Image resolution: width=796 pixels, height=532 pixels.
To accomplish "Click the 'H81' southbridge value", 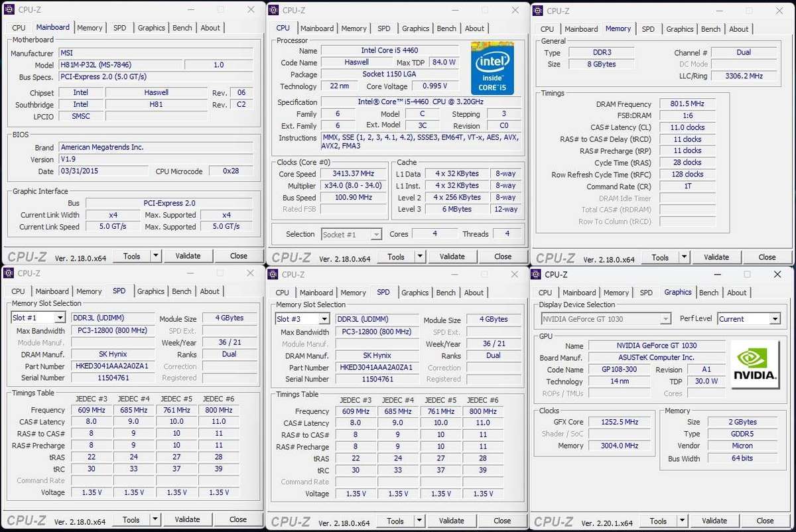I will pyautogui.click(x=157, y=104).
